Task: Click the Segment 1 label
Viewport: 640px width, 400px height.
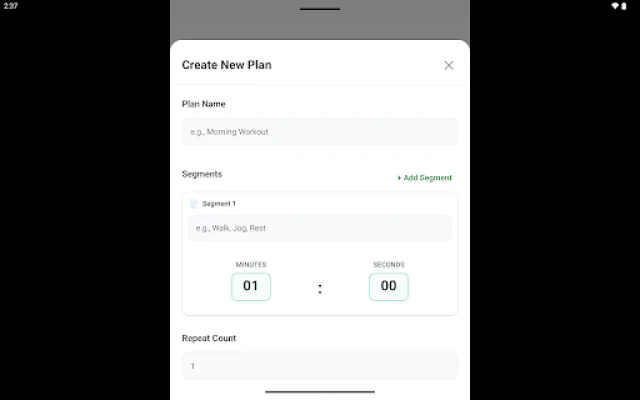Action: (x=219, y=204)
